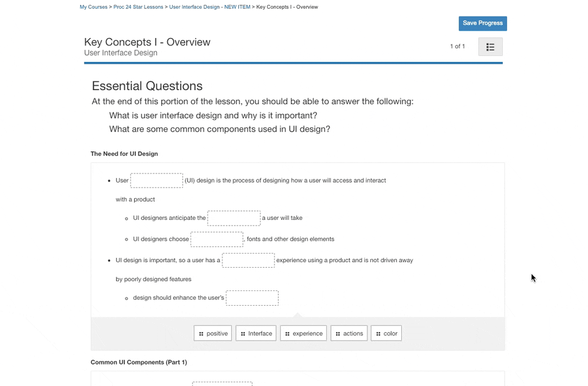Click the blank after 'UI designers choose'
This screenshot has height=386, width=588.
pos(217,239)
